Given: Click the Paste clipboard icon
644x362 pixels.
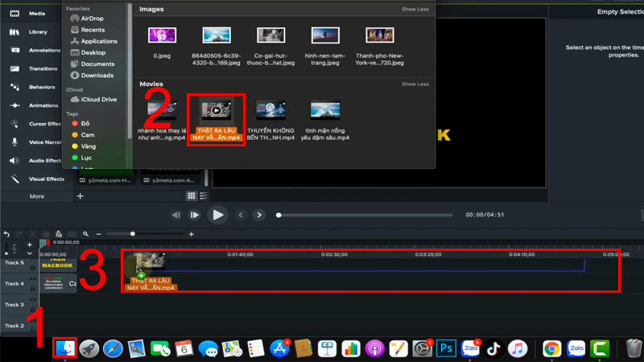Looking at the screenshot, I should [59, 234].
